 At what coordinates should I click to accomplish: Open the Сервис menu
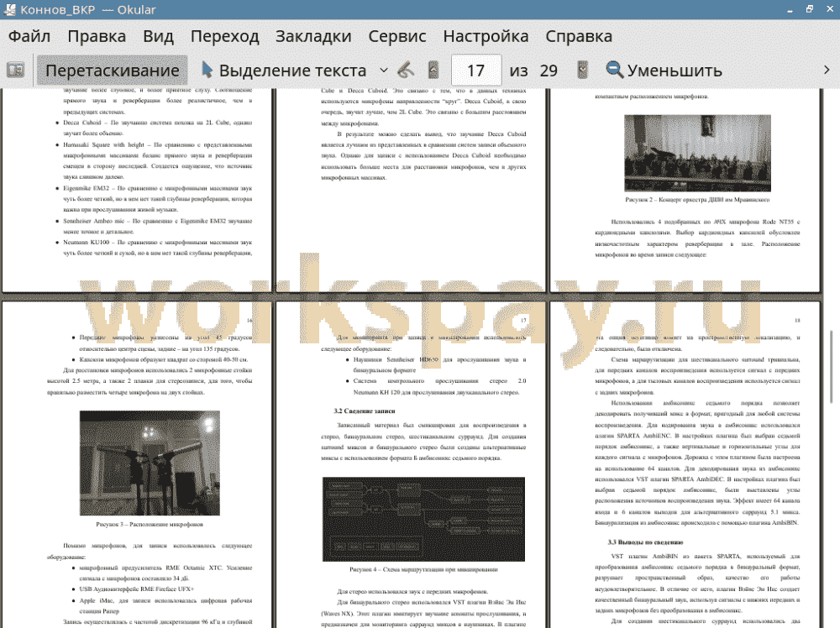(397, 36)
